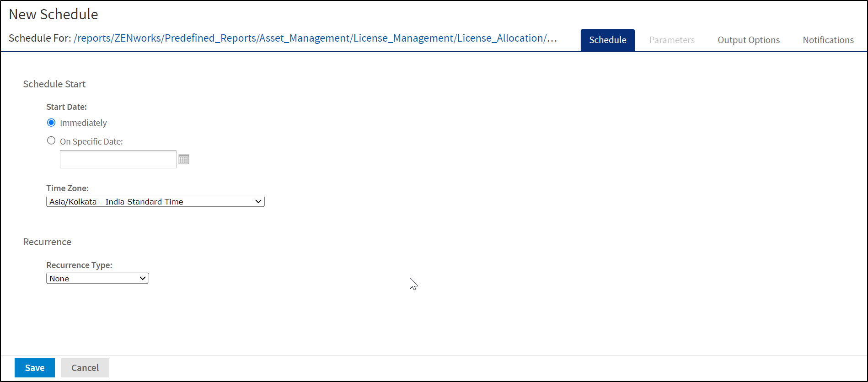The image size is (868, 382).
Task: Save the new schedule
Action: click(x=35, y=368)
